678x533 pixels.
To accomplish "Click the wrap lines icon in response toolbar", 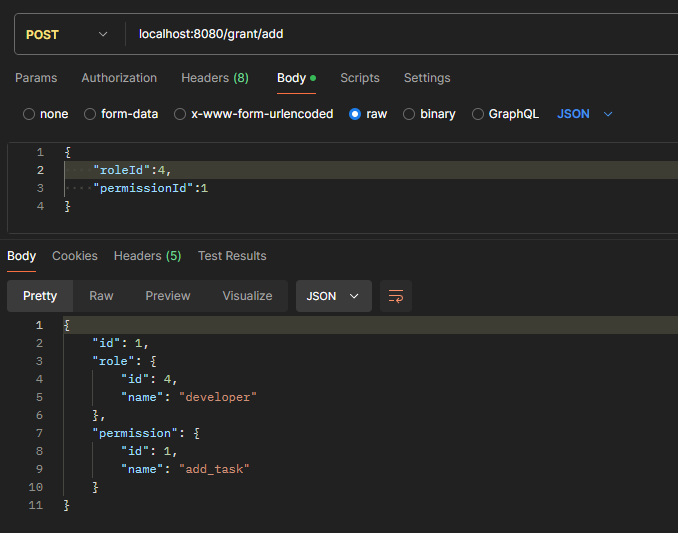I will [396, 296].
